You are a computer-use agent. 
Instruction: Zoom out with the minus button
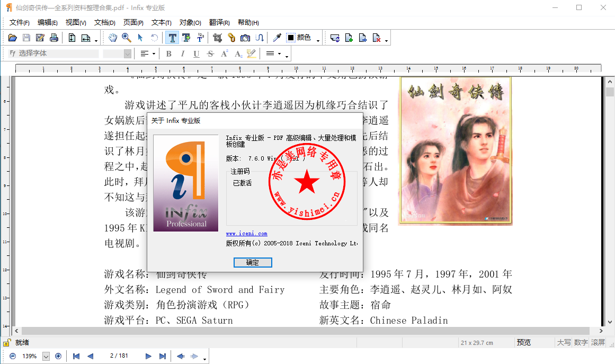(x=13, y=356)
